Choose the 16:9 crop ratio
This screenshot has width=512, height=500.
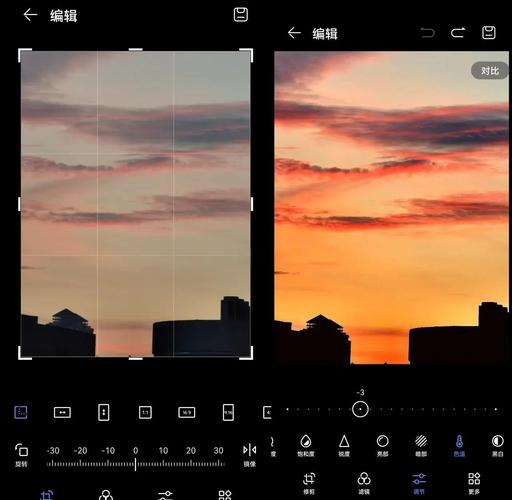click(187, 413)
